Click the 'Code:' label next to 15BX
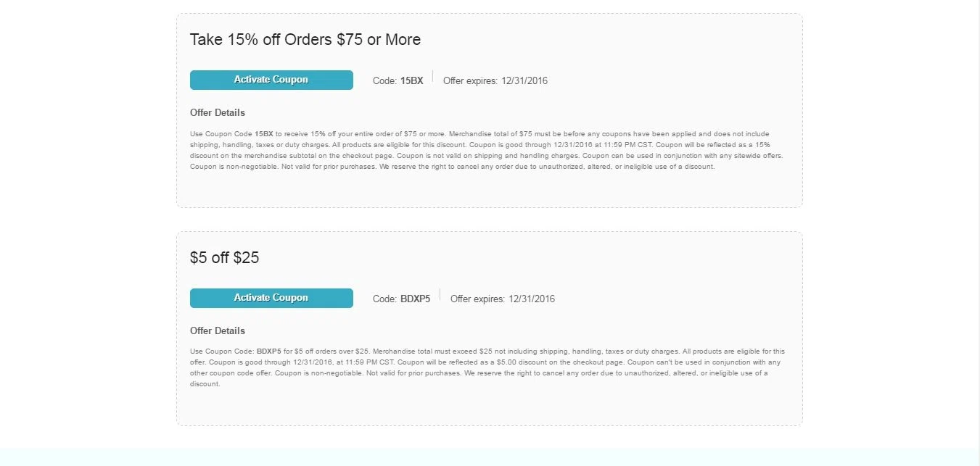Screen dimensions: 980x466 pyautogui.click(x=384, y=81)
